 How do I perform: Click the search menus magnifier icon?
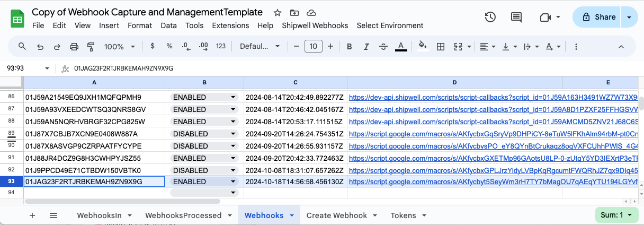coord(22,46)
